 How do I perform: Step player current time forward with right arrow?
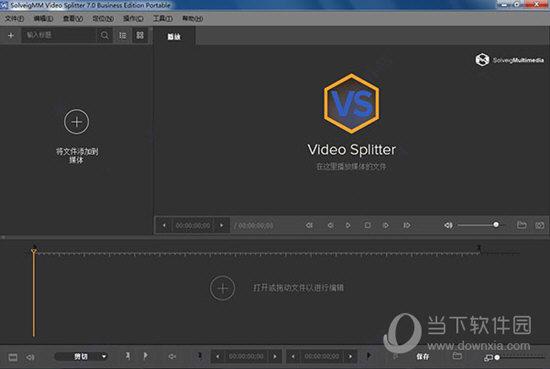point(221,225)
